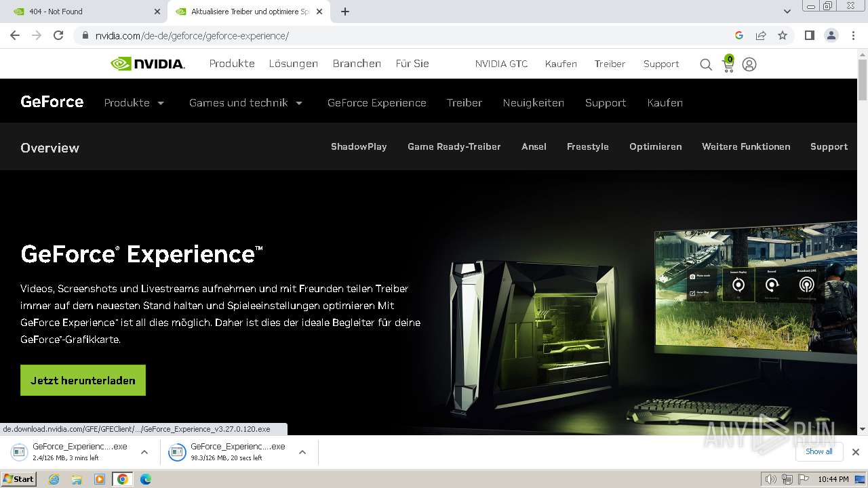This screenshot has width=868, height=488.
Task: Select the Aktualisiere Treiber tab
Action: [248, 12]
